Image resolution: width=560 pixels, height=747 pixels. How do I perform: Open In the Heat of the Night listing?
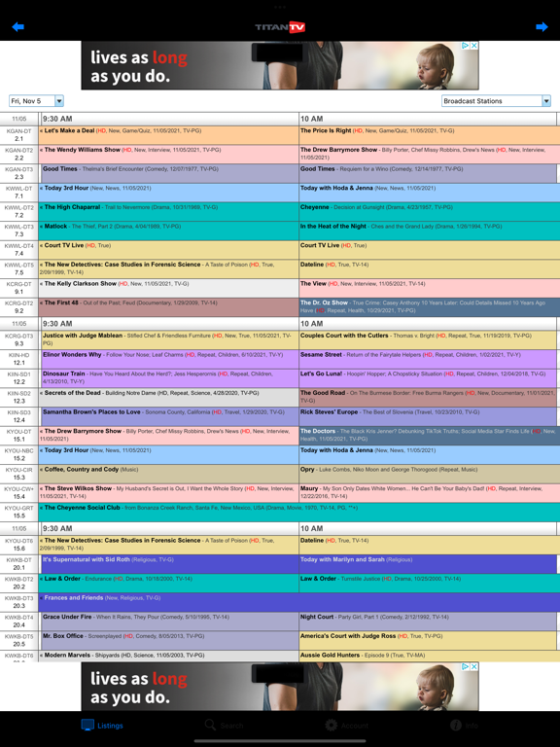coord(430,231)
